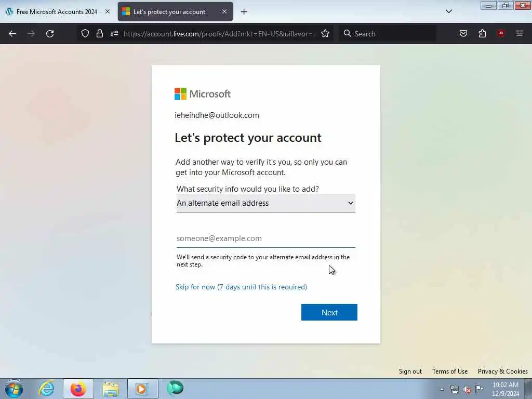Click the Firefox taskbar icon
Image resolution: width=532 pixels, height=399 pixels.
[x=78, y=389]
